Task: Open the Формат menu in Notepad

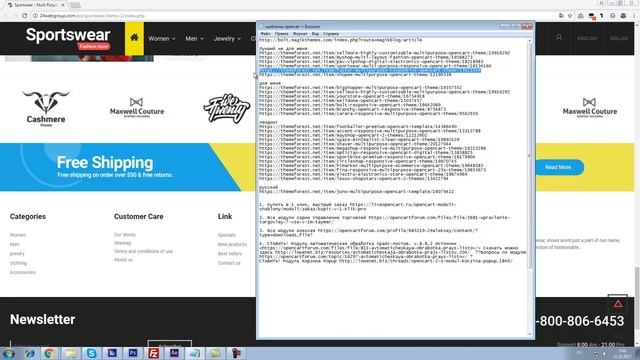Action: [x=300, y=33]
